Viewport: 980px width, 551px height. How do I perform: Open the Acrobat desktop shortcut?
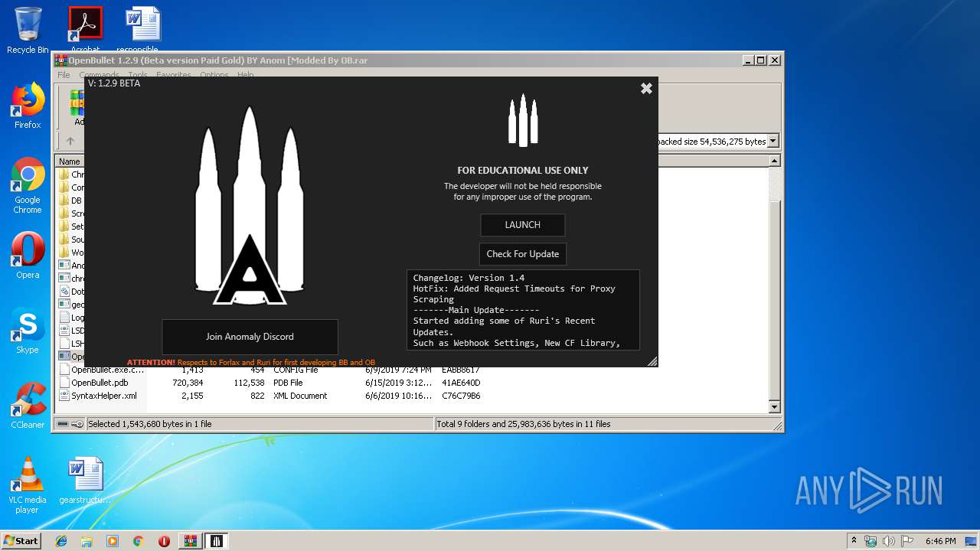pos(85,29)
